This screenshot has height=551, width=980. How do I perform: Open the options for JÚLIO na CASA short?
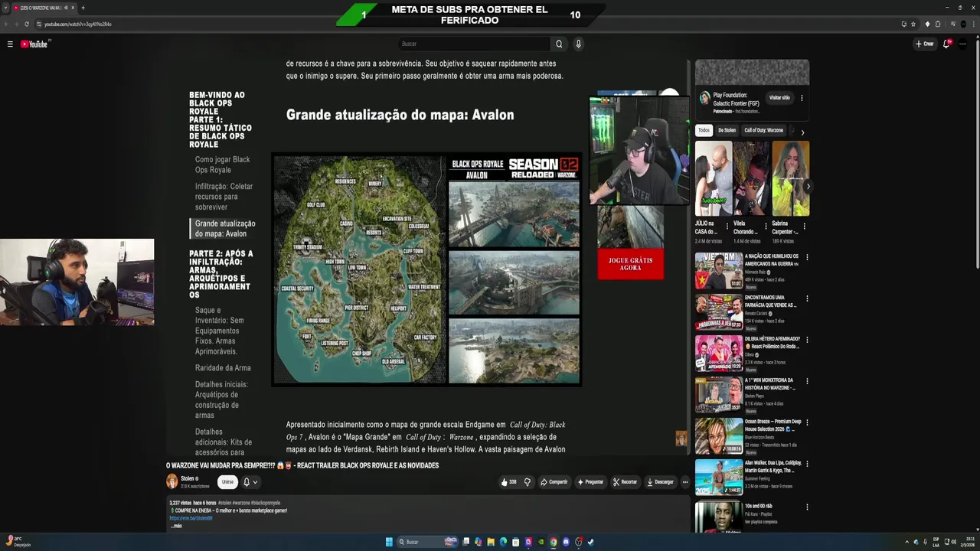pyautogui.click(x=727, y=227)
